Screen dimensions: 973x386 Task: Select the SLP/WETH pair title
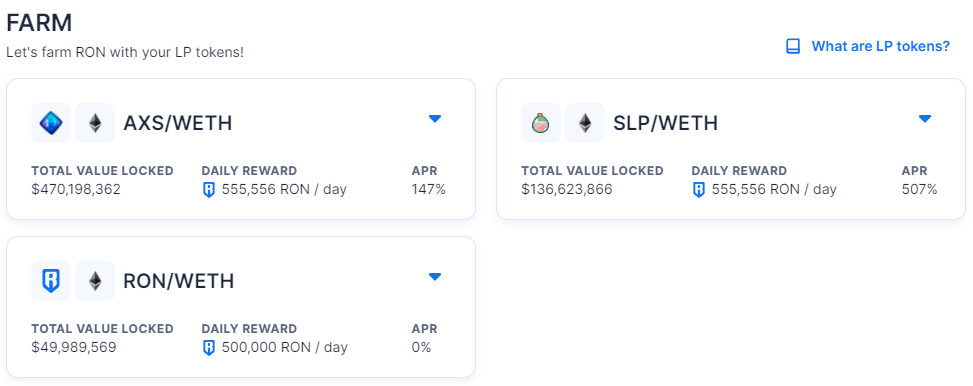pos(666,123)
